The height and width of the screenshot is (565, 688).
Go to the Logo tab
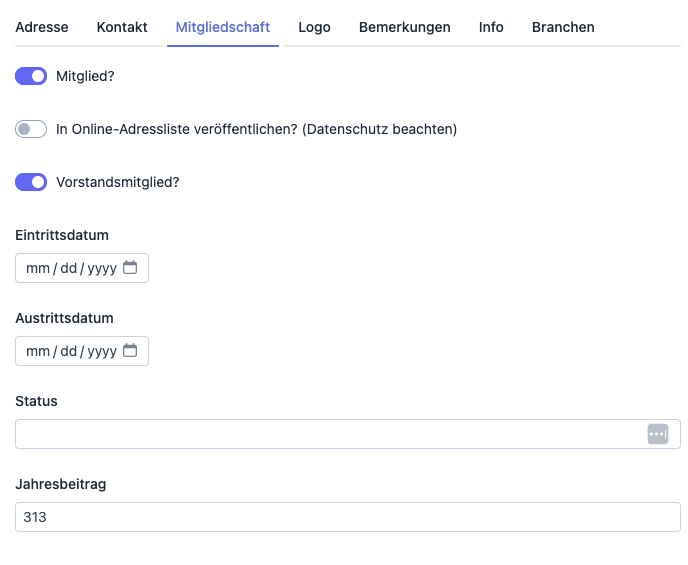click(314, 27)
